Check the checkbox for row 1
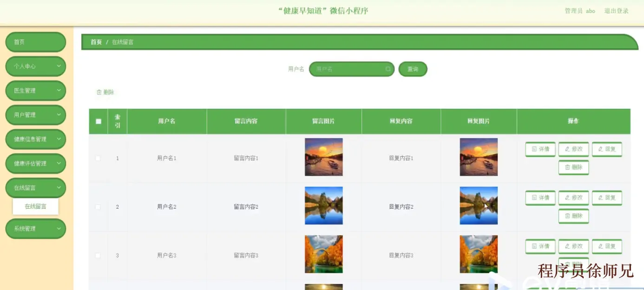The height and width of the screenshot is (290, 644). 98,158
